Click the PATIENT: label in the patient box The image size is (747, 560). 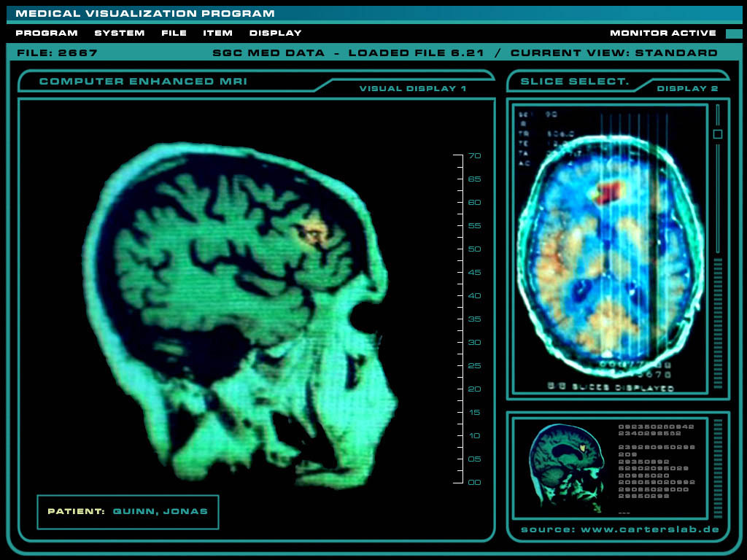(x=76, y=511)
